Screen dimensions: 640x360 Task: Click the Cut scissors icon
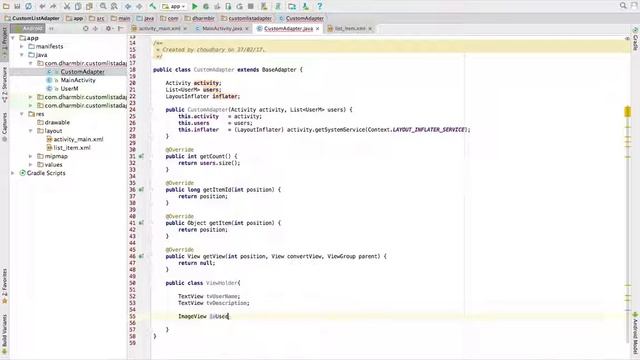67,6
